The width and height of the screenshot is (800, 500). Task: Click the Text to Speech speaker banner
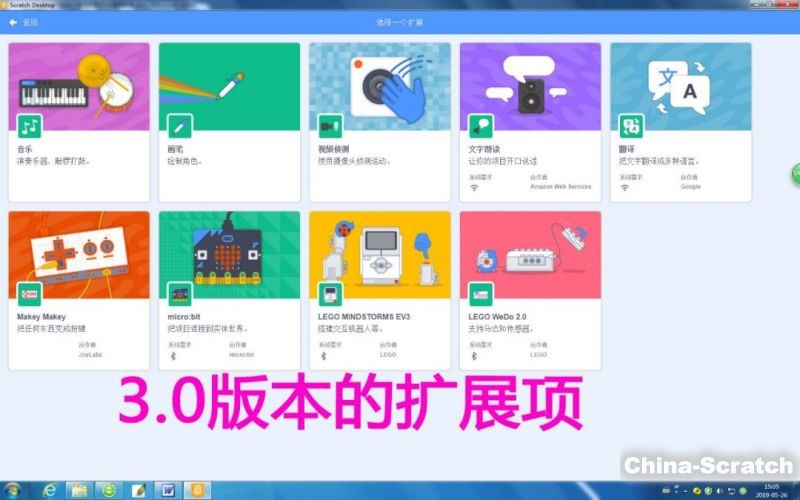pos(531,86)
